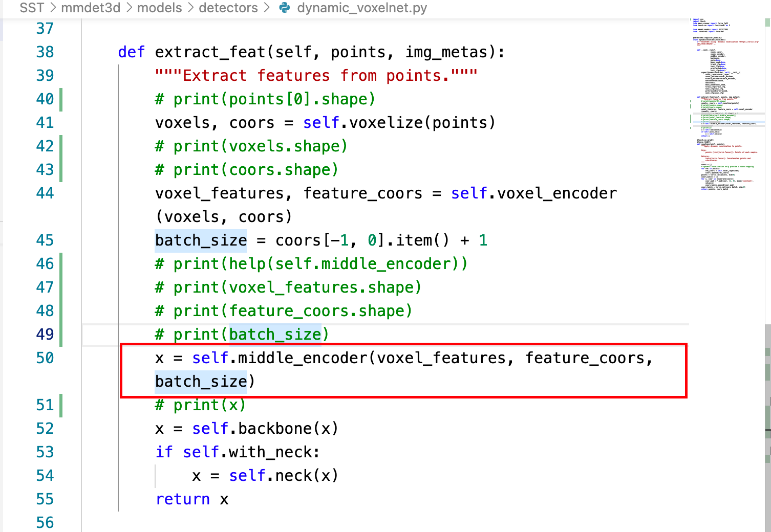The height and width of the screenshot is (532, 771).
Task: Click the green change marker beside line 40
Action: pos(61,99)
